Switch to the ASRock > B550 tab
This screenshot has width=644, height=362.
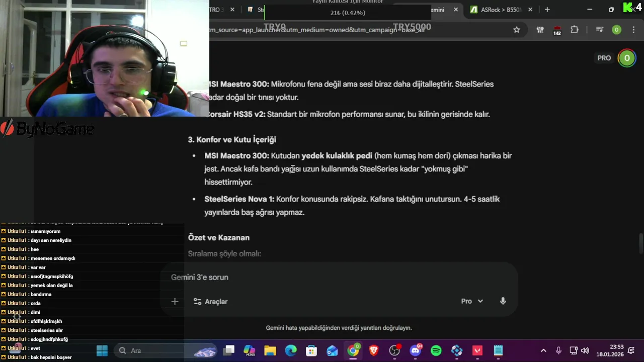[x=501, y=10]
